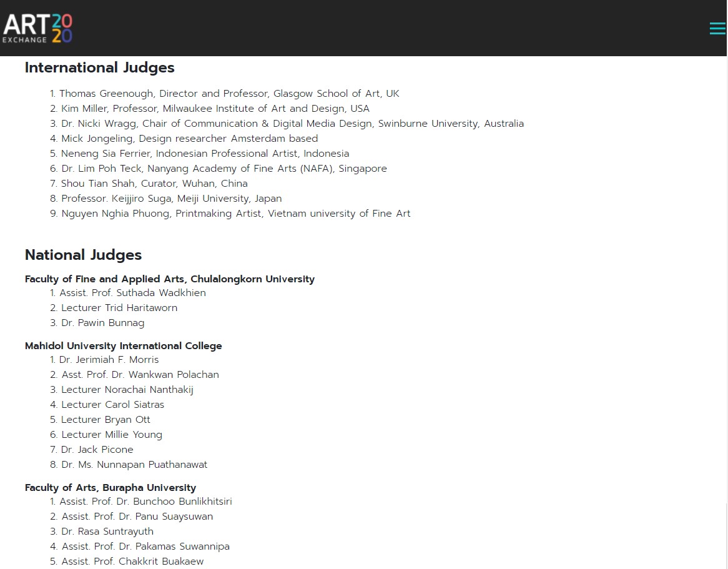Open the hamburger menu icon
Screen dimensions: 728x569
717,29
